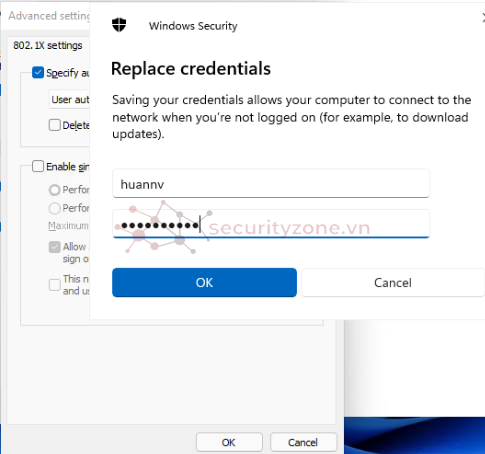Image resolution: width=485 pixels, height=454 pixels.
Task: Cancel the Replace credentials dialog
Action: tap(393, 282)
